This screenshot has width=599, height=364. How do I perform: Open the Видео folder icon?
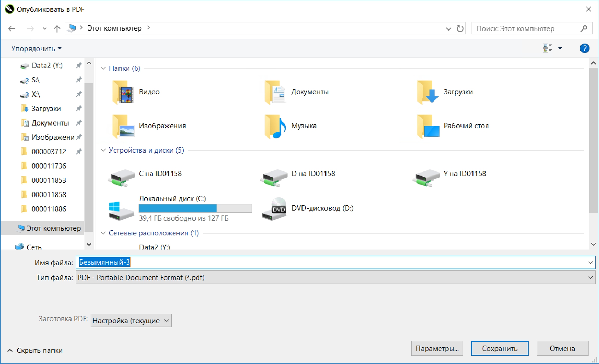point(123,92)
